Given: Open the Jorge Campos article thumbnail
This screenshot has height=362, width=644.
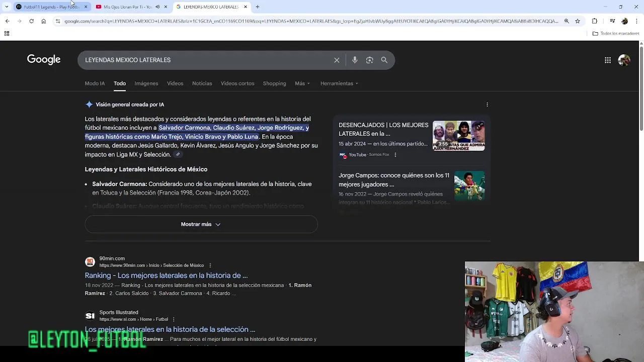Looking at the screenshot, I should (x=469, y=186).
